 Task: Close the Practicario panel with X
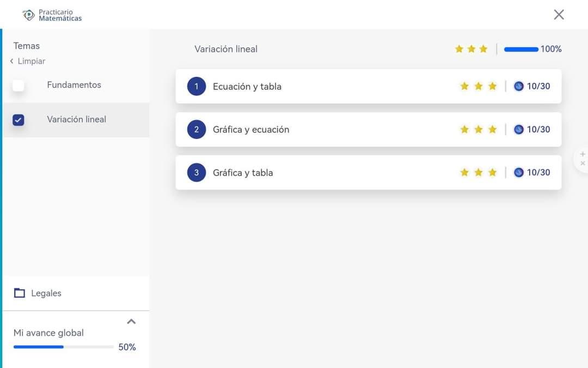(x=559, y=15)
